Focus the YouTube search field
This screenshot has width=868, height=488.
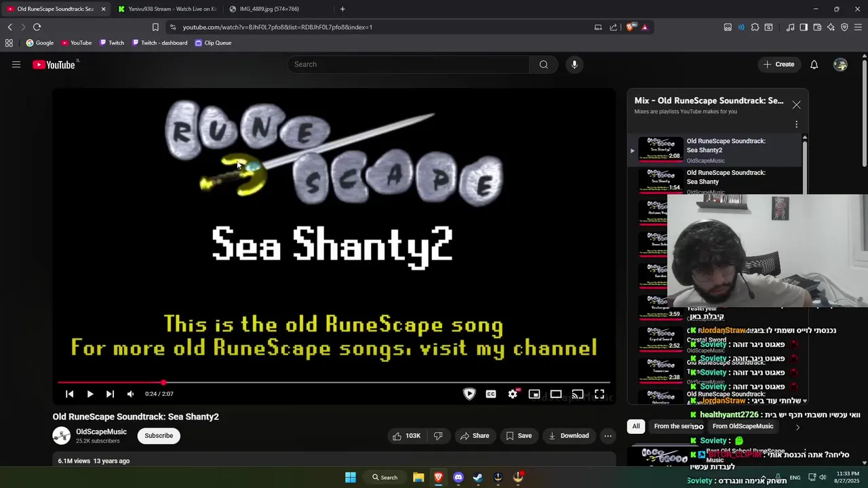[409, 64]
